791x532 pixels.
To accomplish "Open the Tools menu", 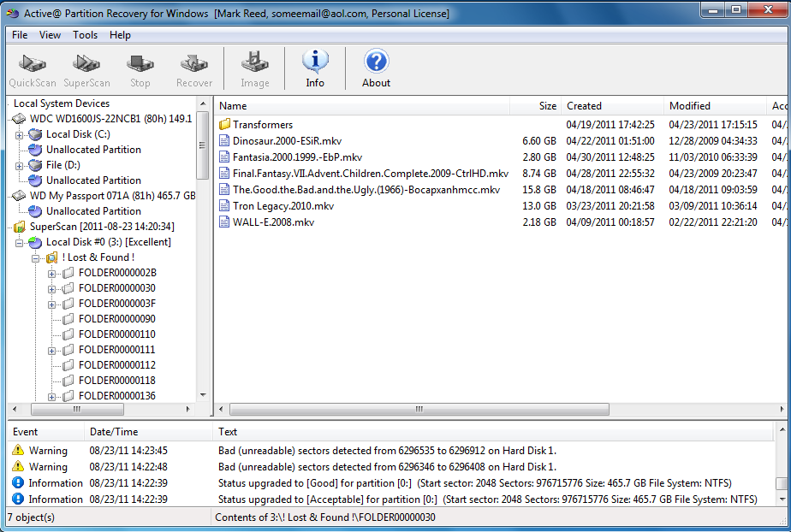I will tap(85, 35).
